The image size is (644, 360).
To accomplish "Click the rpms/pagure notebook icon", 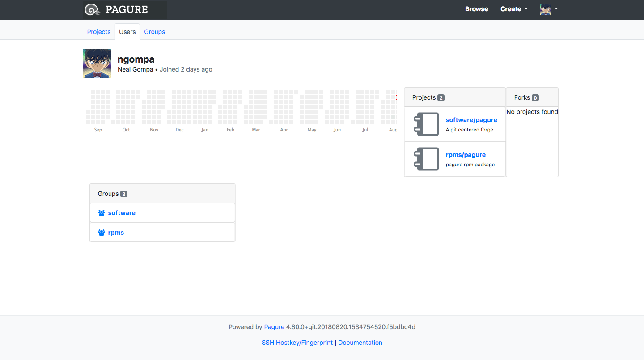I will 426,159.
